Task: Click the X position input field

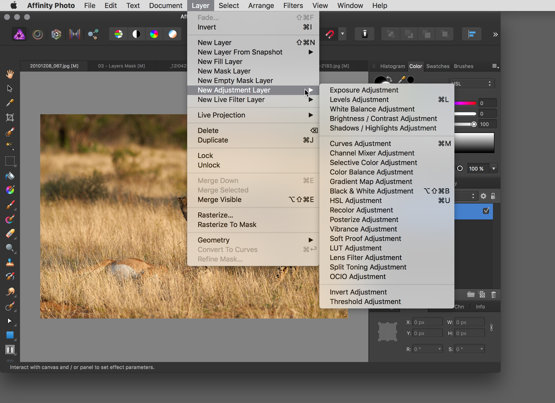Action: point(427,322)
